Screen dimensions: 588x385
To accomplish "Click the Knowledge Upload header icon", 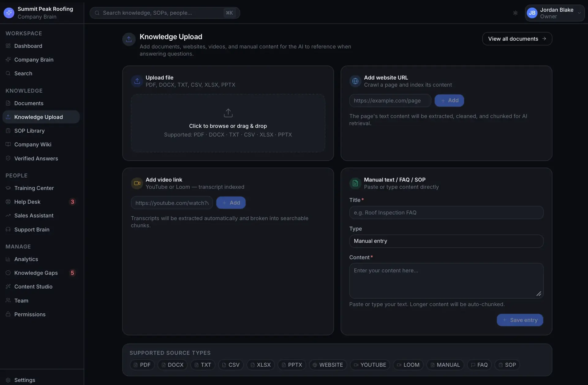I will (129, 39).
